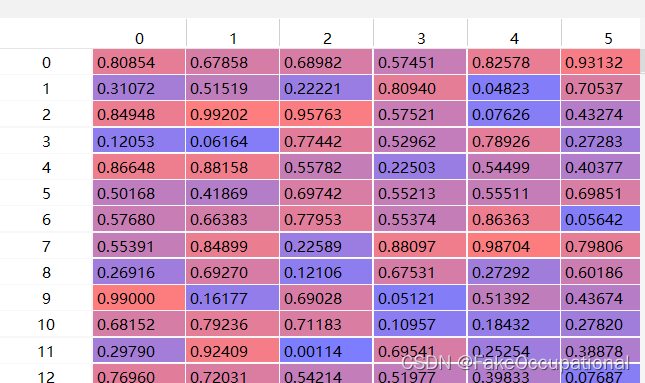The height and width of the screenshot is (383, 645).
Task: Select the 0.12106 cell
Action: click(326, 272)
